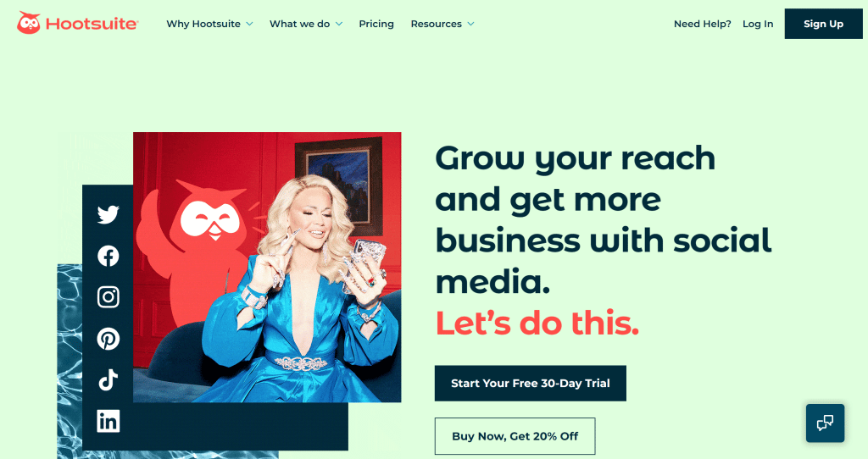Select the Facebook icon in sidebar
This screenshot has height=459, width=868.
tap(108, 256)
